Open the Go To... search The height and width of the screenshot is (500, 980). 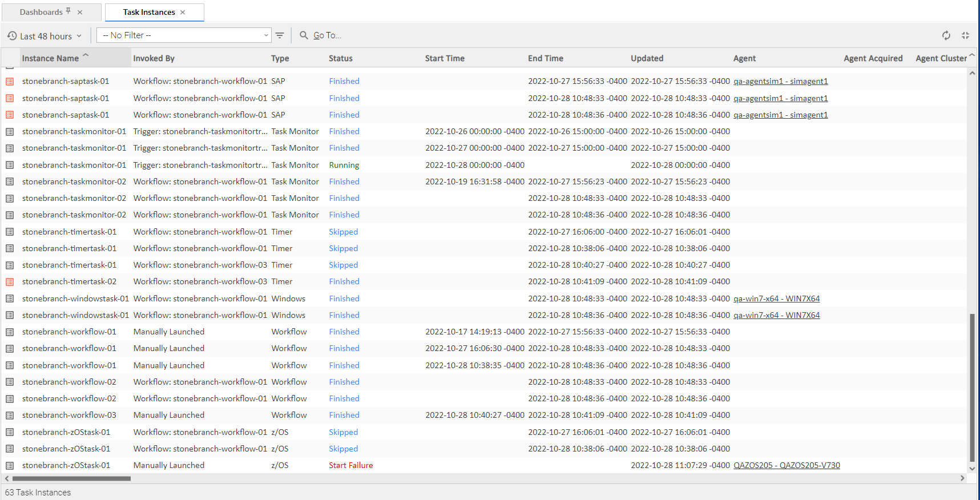tap(327, 35)
